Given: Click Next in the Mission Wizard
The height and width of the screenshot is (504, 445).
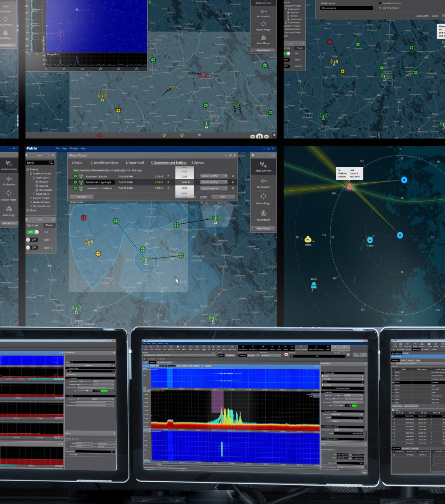Looking at the screenshot, I should pos(223,197).
